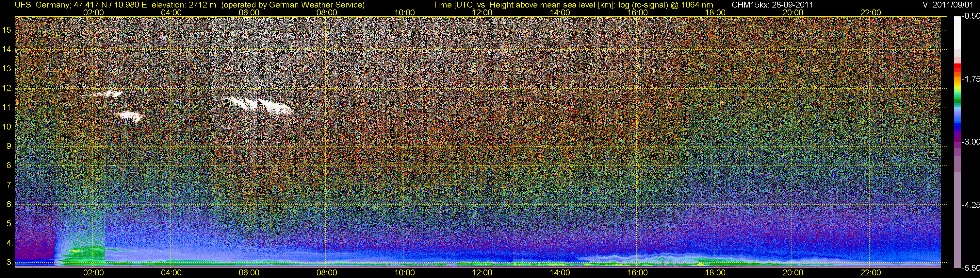Click the -3.00 color scale value

pyautogui.click(x=971, y=142)
